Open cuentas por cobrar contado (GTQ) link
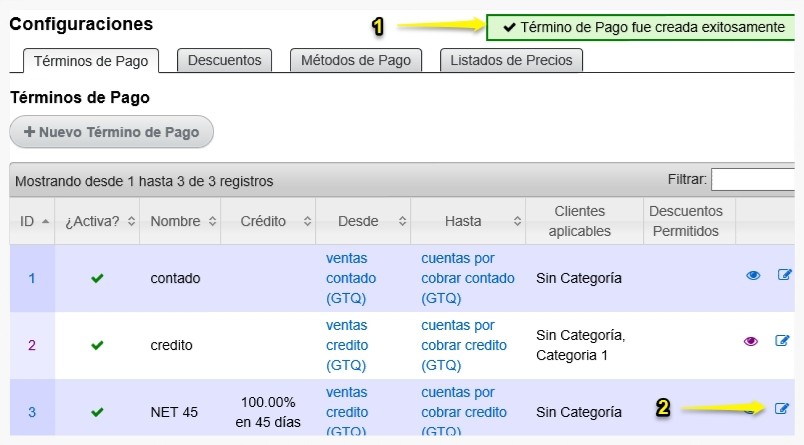Screen dimensions: 804x445 click(468, 278)
